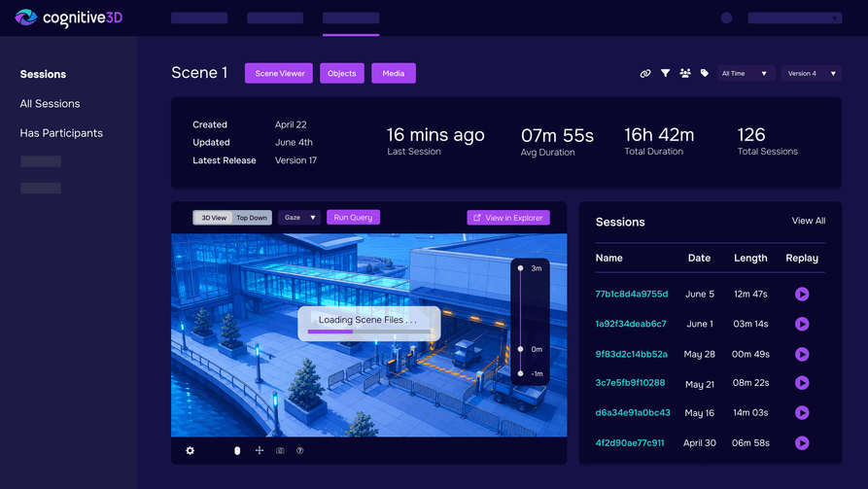Viewport: 868px width, 489px height.
Task: Click '12m 47s' length cell
Action: [x=750, y=294]
